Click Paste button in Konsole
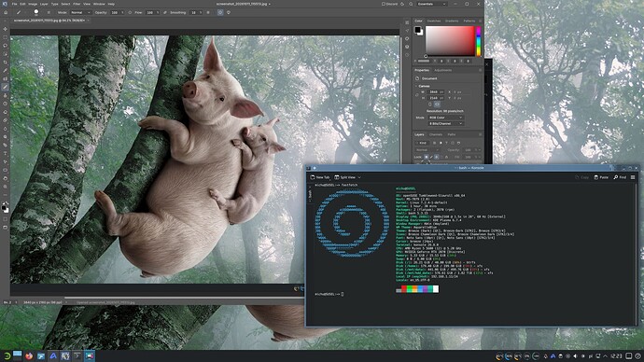Viewport: 644px width, 362px height. tap(601, 177)
